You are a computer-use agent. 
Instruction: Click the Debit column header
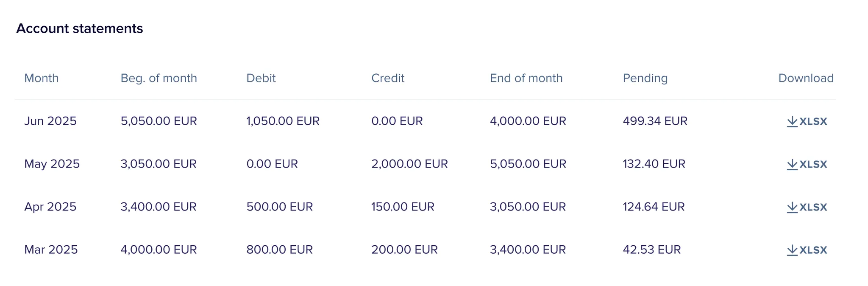261,78
